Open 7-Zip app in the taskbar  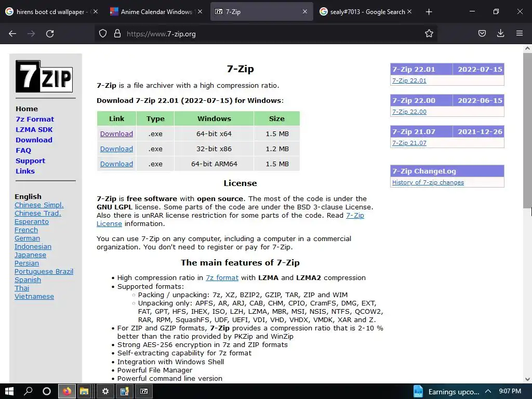144,391
